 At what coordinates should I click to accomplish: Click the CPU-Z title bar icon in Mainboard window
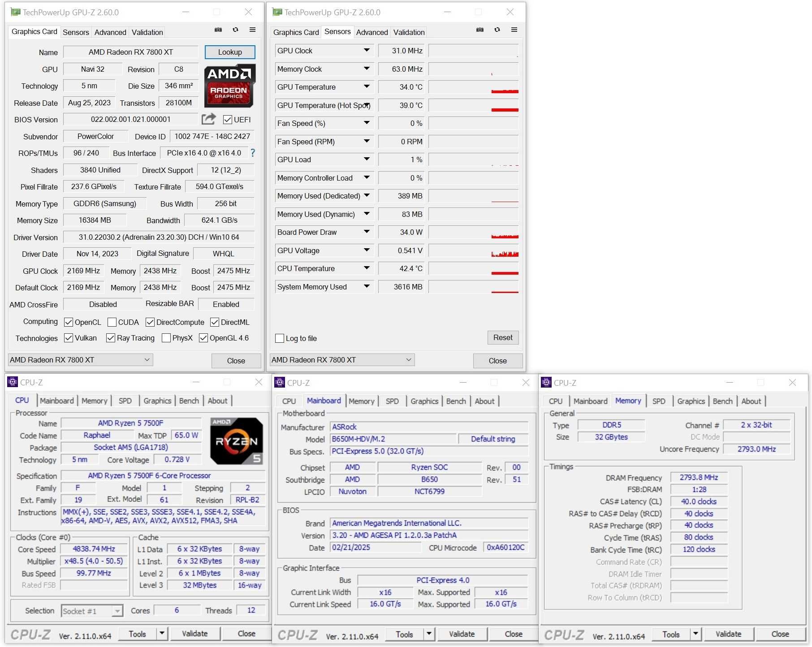280,382
